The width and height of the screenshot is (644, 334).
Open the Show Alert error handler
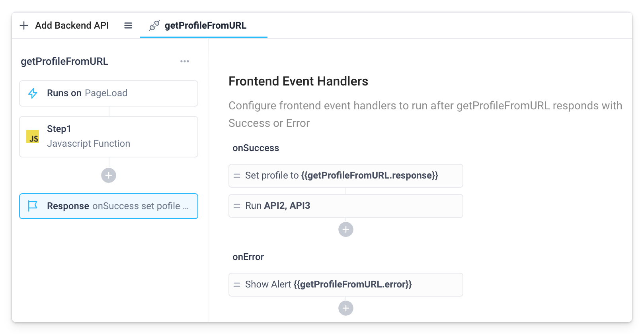point(345,284)
